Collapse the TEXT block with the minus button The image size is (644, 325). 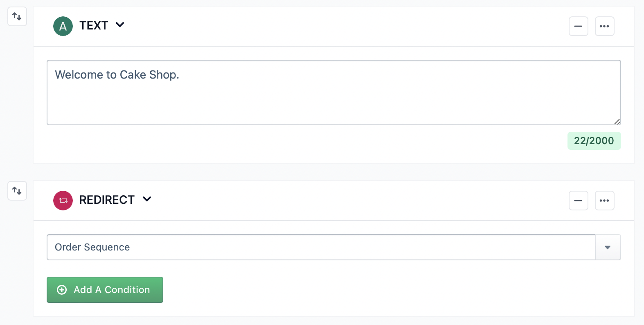pos(578,26)
